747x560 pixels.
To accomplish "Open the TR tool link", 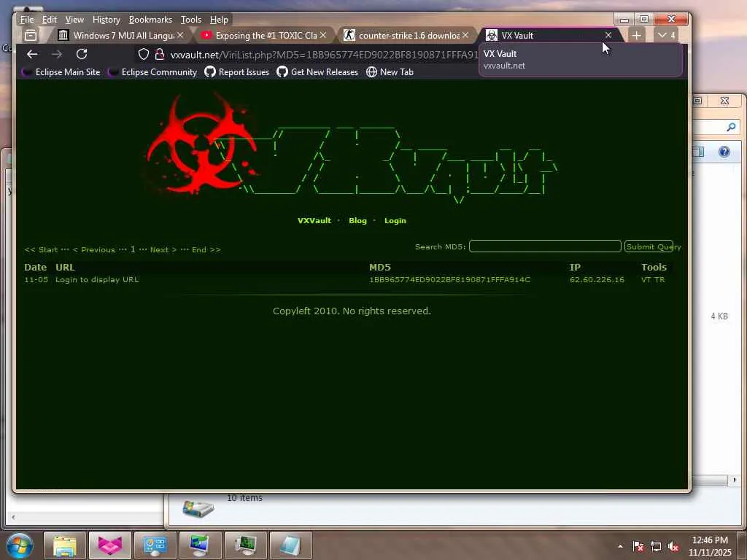I will 659,279.
